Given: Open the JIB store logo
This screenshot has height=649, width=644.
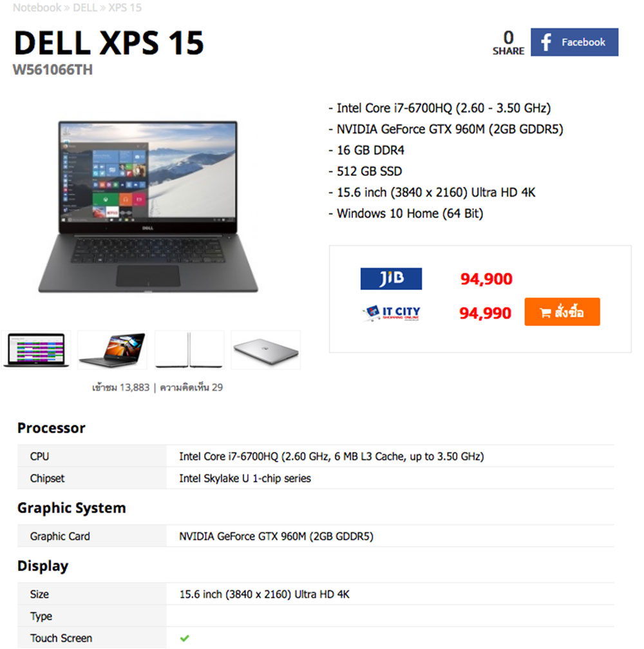Looking at the screenshot, I should coord(391,278).
